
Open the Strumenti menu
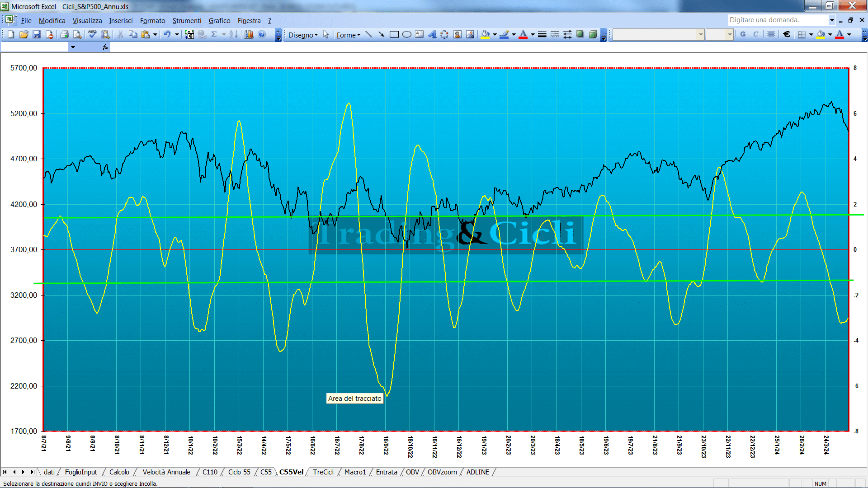187,21
